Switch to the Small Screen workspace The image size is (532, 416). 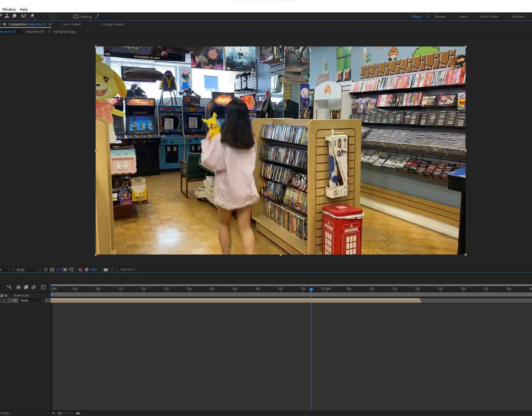489,16
